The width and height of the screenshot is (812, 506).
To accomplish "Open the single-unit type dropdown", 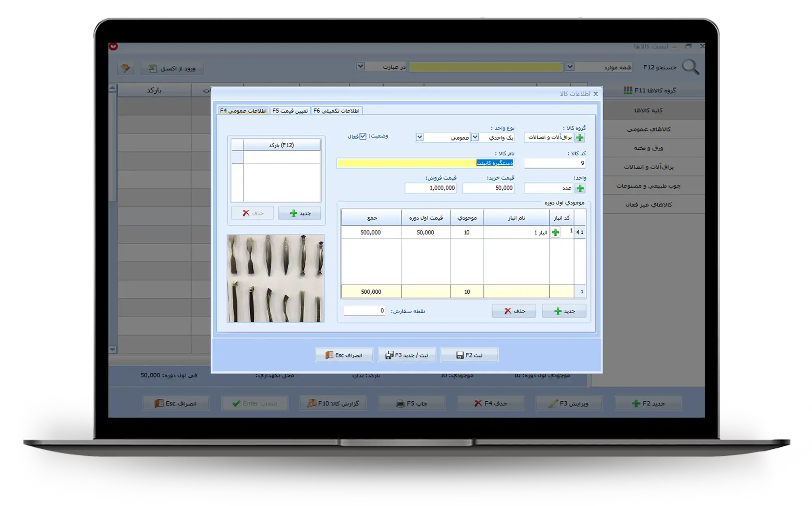I will tap(475, 137).
